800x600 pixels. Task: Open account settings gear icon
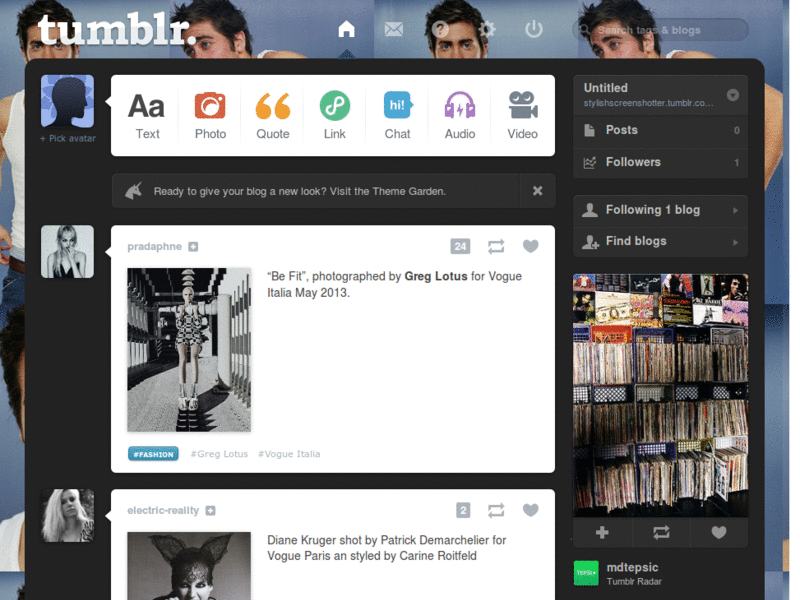487,29
